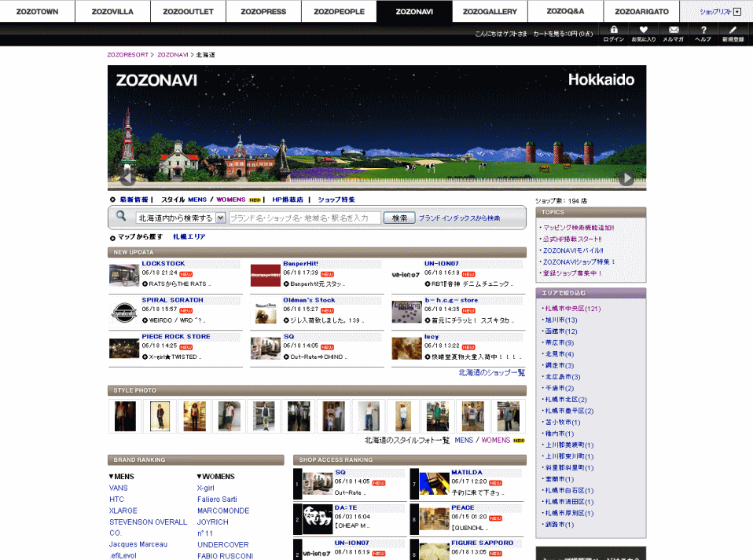The height and width of the screenshot is (560, 753).
Task: Switch to ZOZOPEOPLE tab
Action: (339, 12)
